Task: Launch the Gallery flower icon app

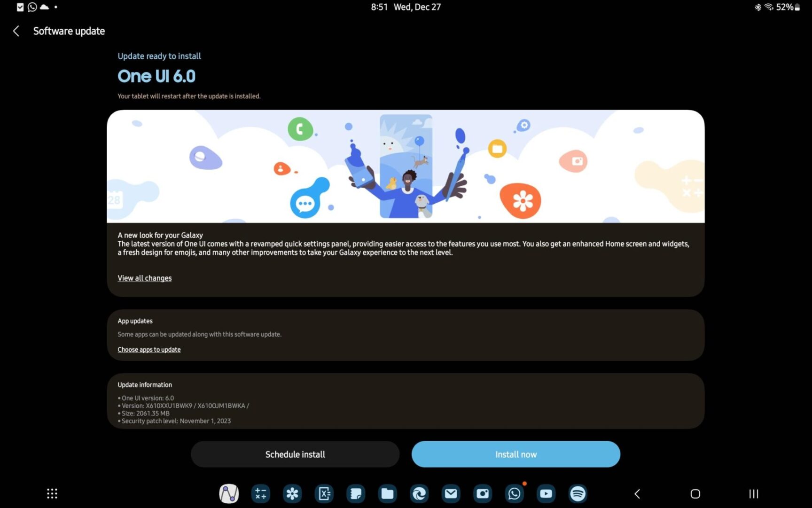Action: pyautogui.click(x=292, y=493)
